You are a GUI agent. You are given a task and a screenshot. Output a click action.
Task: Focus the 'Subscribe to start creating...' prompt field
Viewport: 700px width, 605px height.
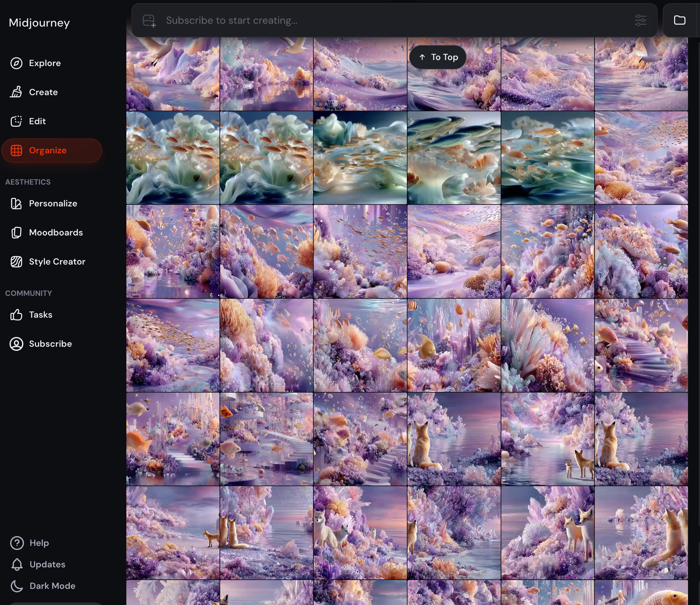tap(394, 20)
